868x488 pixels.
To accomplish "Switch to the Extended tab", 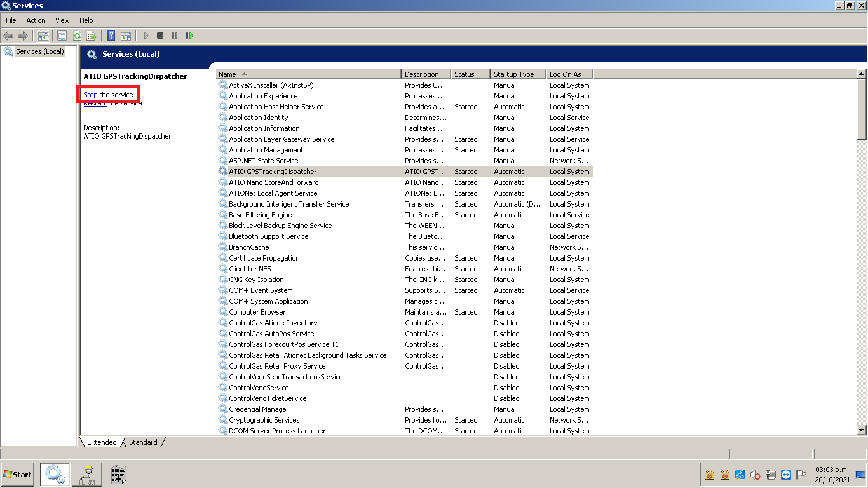I will 102,442.
